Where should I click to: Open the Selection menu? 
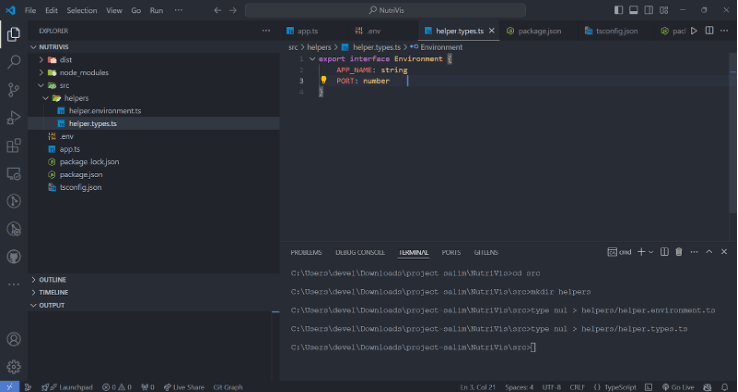click(82, 10)
